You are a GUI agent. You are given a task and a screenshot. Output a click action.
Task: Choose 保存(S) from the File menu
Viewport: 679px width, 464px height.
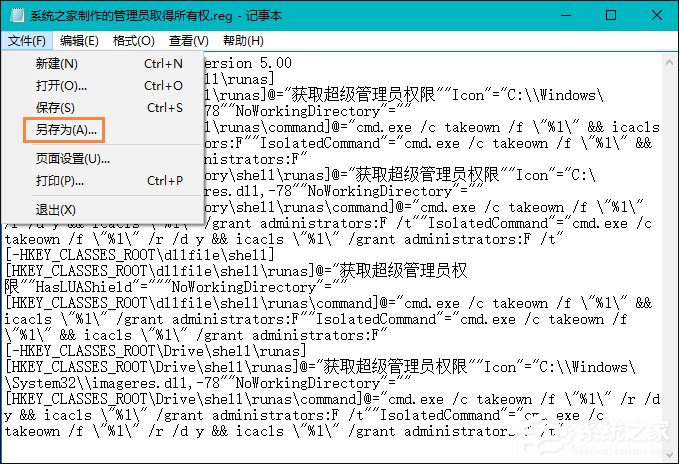tap(103, 107)
